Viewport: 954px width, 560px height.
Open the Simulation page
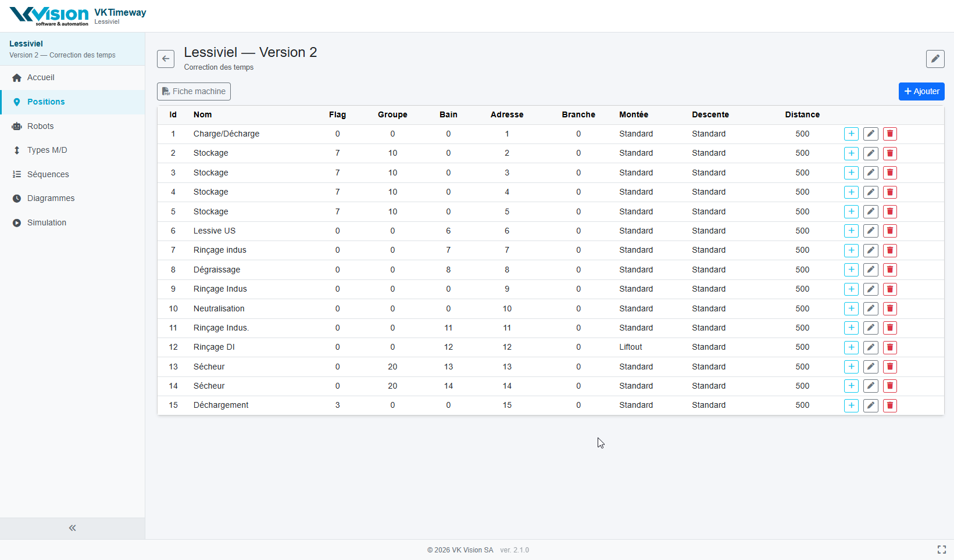pos(47,223)
